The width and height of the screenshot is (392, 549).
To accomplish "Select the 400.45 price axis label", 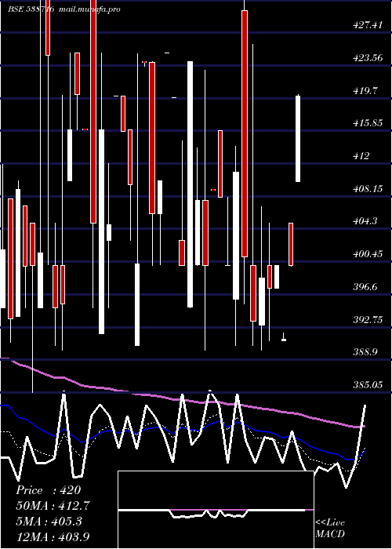I will click(x=368, y=254).
